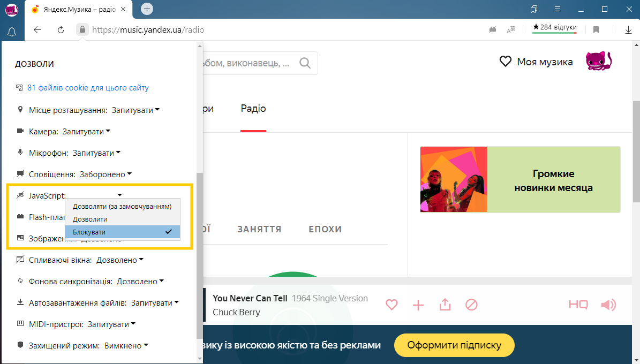This screenshot has height=364, width=640.
Task: Open the bookmarks panel icon in the title bar
Action: pyautogui.click(x=533, y=9)
